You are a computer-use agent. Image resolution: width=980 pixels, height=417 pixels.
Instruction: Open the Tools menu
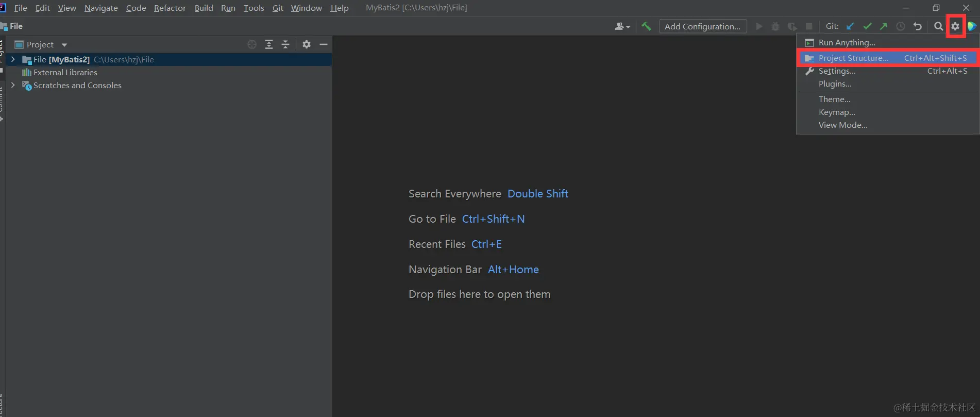[254, 8]
